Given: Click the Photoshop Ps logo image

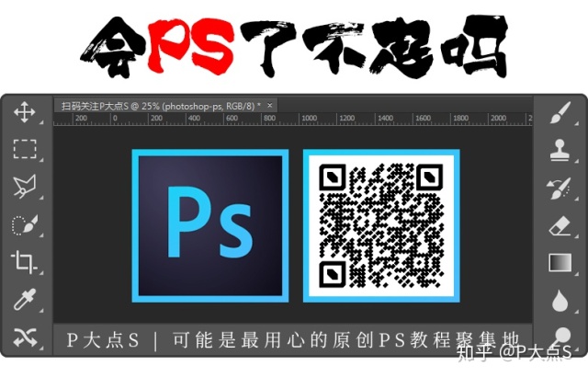Looking at the screenshot, I should (x=210, y=226).
